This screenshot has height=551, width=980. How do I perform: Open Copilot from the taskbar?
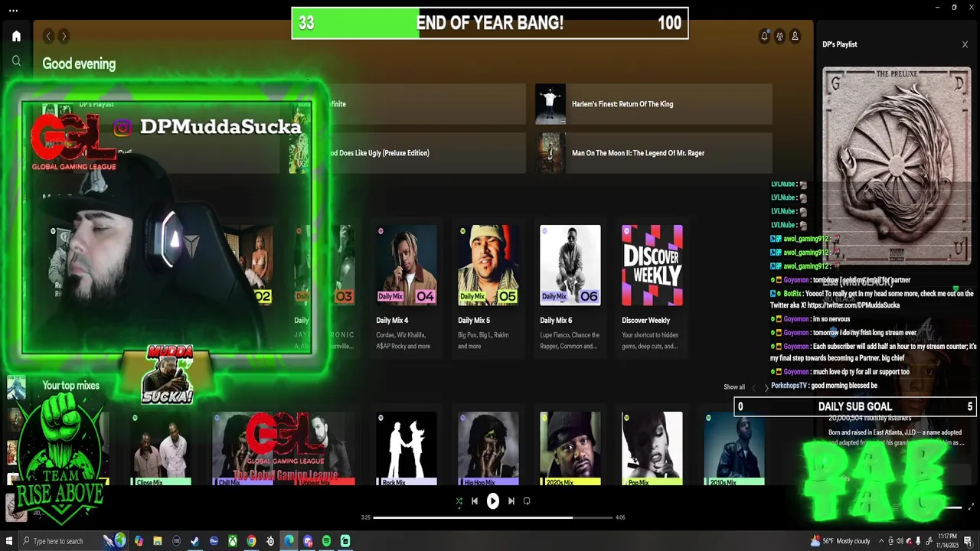click(x=139, y=541)
